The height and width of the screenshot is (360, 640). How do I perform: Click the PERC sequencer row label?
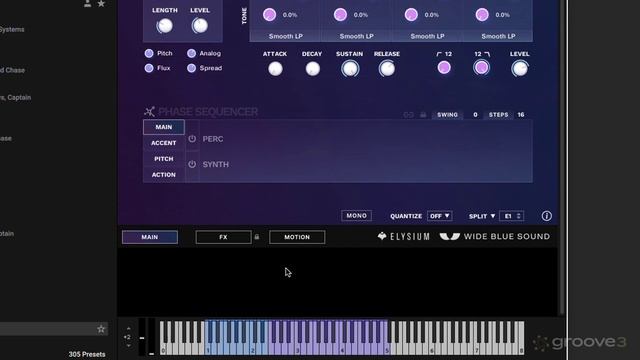point(213,139)
